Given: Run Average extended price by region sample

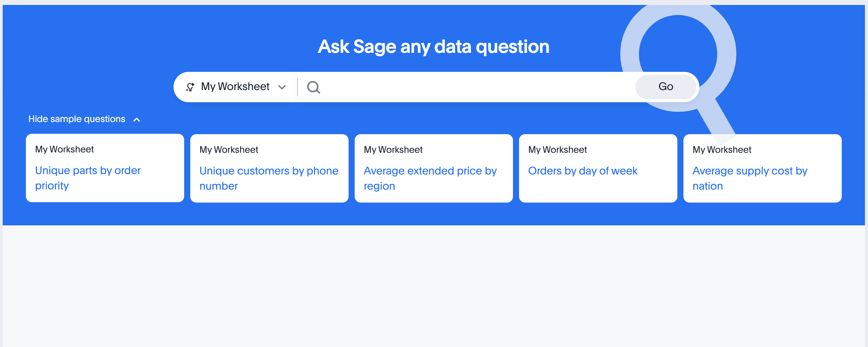Looking at the screenshot, I should pyautogui.click(x=430, y=178).
